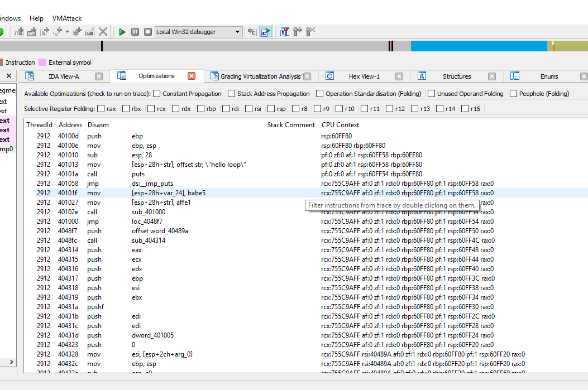
Task: Click the delete breakpoint icon
Action: click(310, 32)
